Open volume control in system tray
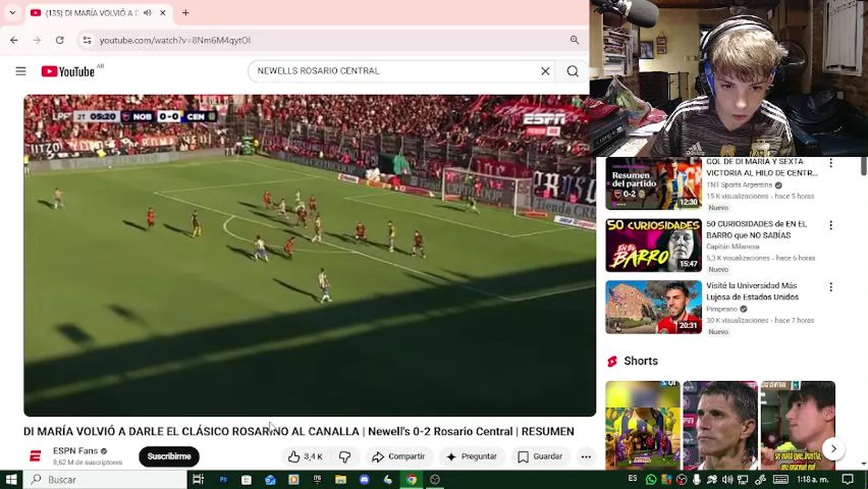Screen dimensions: 868x489 pos(727,479)
